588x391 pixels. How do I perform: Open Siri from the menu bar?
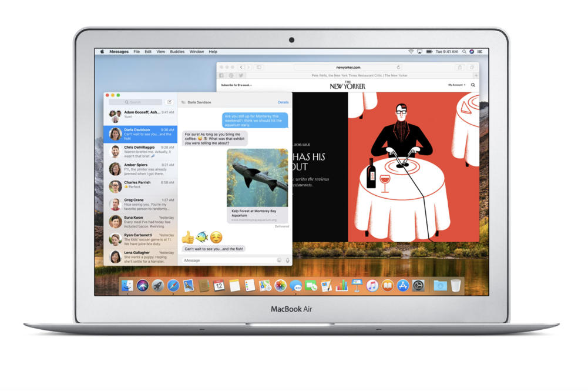point(471,51)
